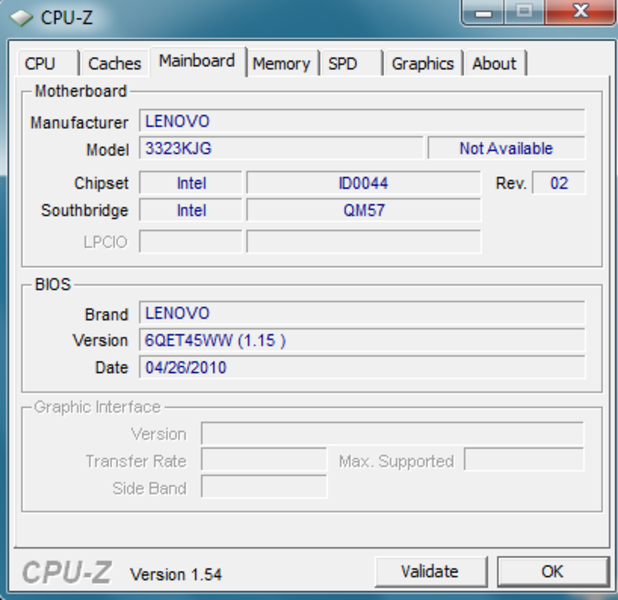Click the BIOS Brand LENOVO field
Screen dimensions: 618x600
(362, 313)
